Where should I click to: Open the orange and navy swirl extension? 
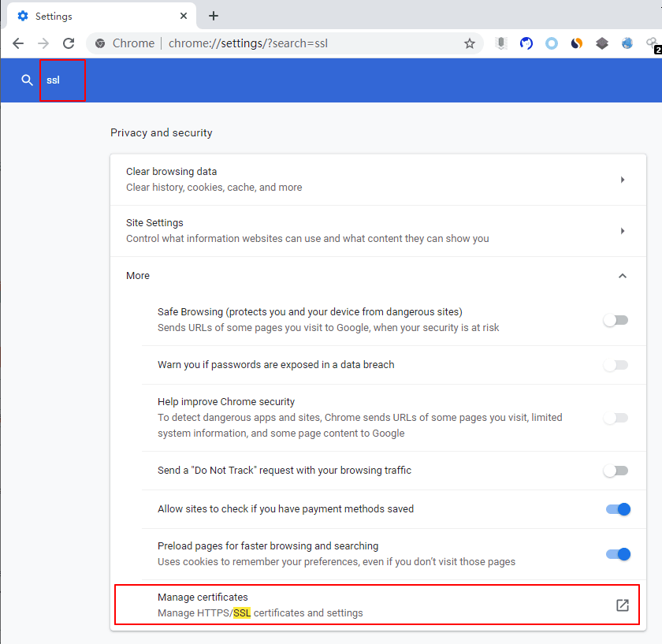coord(577,43)
